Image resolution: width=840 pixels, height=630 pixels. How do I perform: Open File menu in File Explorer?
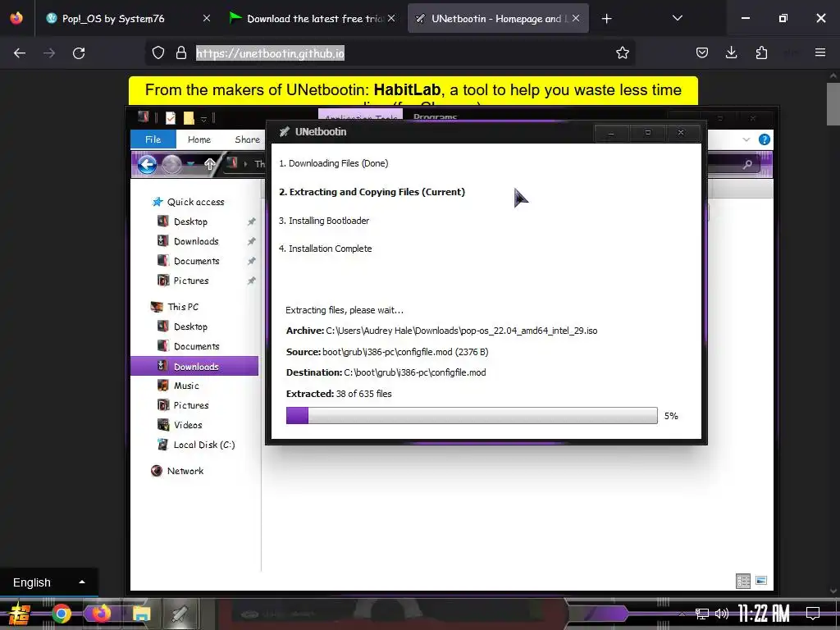click(x=153, y=139)
